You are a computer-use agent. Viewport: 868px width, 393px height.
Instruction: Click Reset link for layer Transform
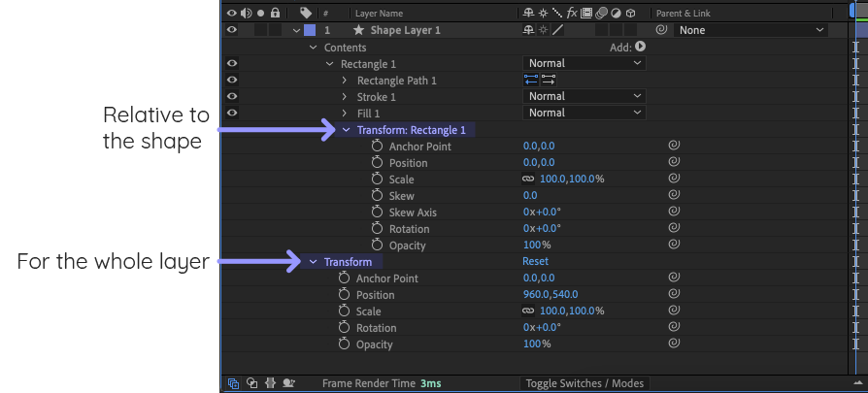(535, 261)
